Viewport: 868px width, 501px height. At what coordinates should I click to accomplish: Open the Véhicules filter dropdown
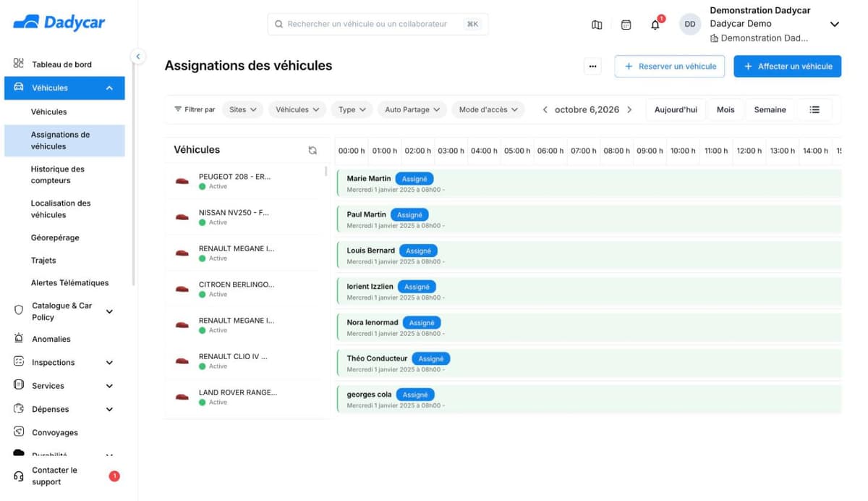click(297, 110)
